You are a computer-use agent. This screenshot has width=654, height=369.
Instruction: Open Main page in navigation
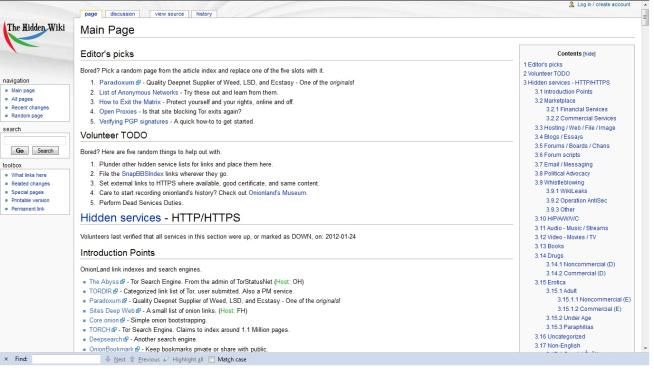click(23, 90)
